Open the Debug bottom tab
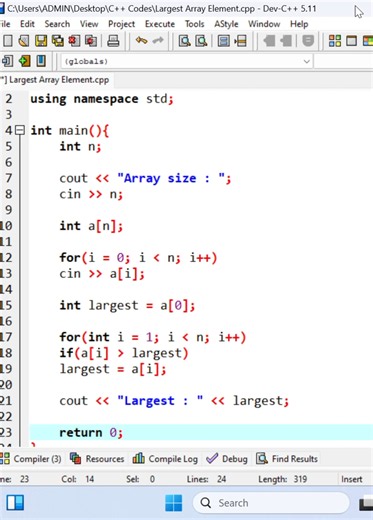 tap(227, 459)
